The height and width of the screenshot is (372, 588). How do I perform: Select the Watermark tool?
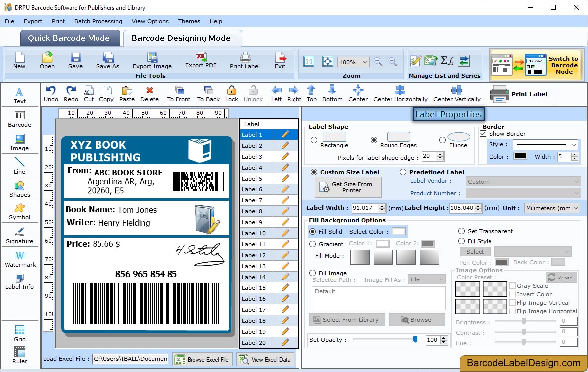tap(20, 260)
